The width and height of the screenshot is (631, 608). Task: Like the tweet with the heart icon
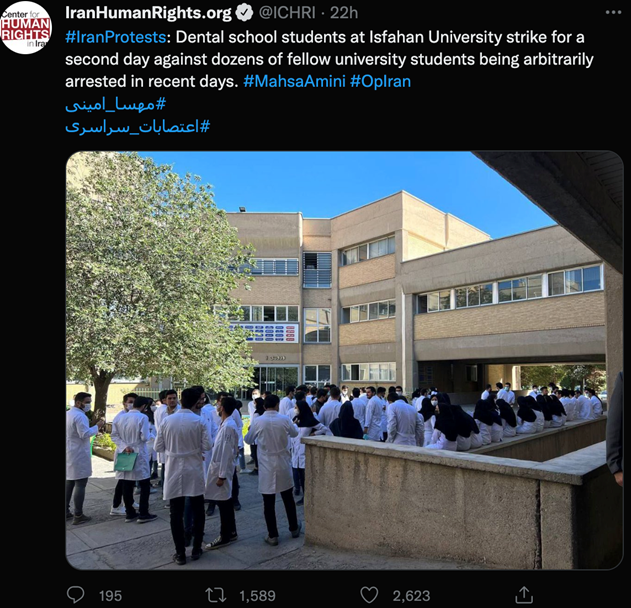(369, 595)
